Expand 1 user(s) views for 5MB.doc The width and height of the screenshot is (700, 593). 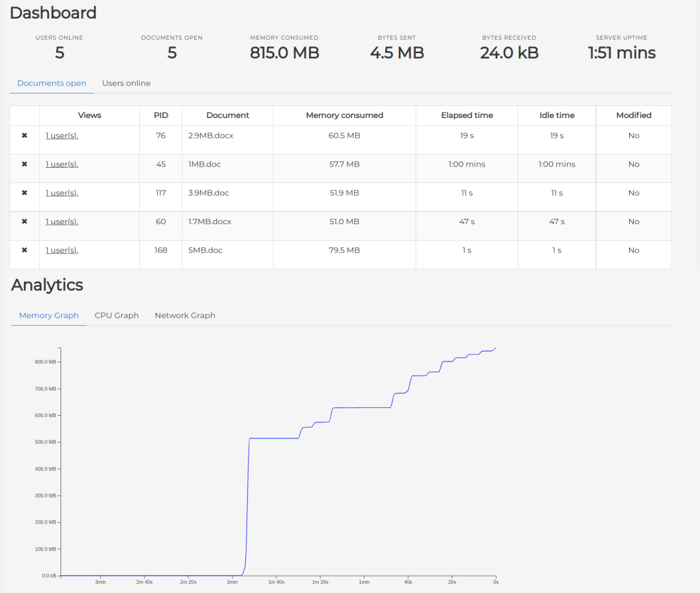62,250
